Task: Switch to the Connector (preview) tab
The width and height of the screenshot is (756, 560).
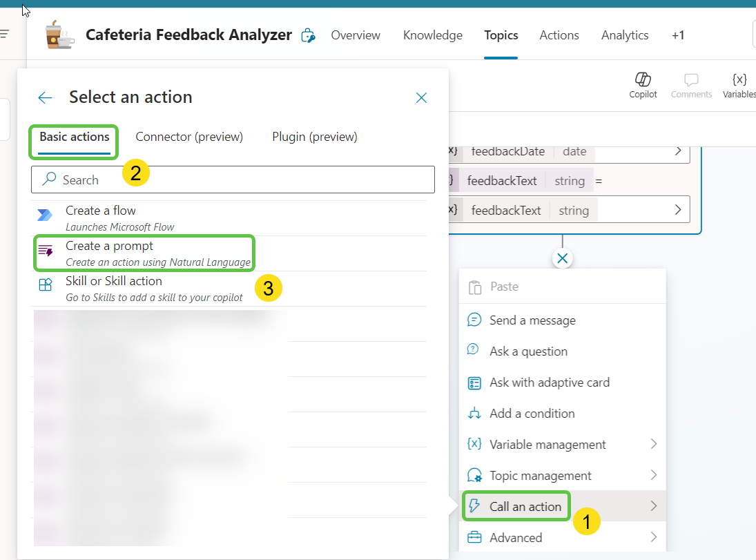Action: 189,137
